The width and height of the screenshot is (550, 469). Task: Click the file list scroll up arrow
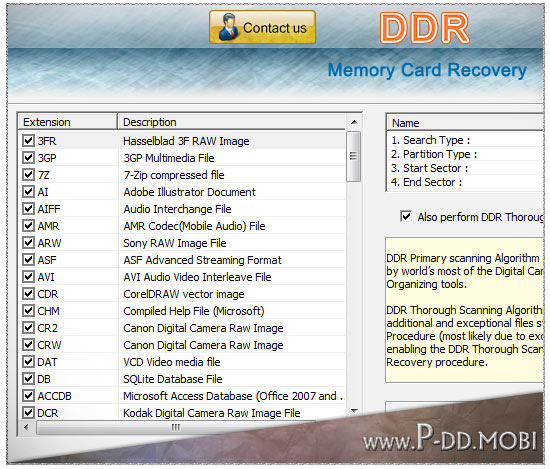[x=354, y=122]
